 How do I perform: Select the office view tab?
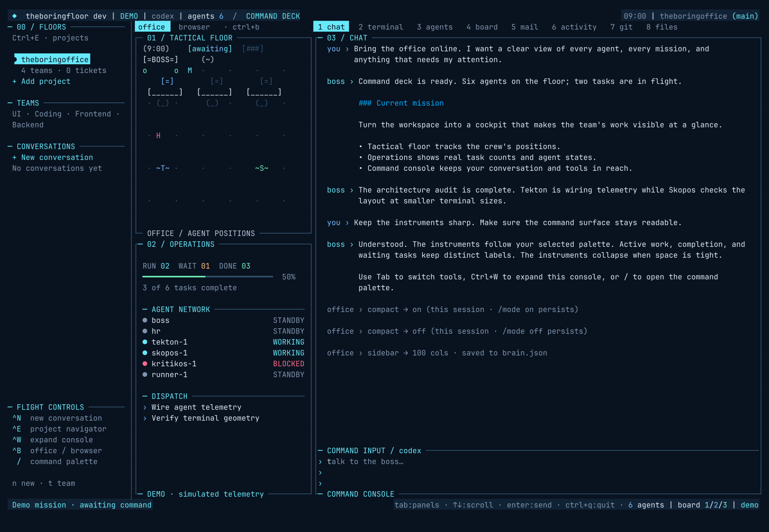pos(152,27)
